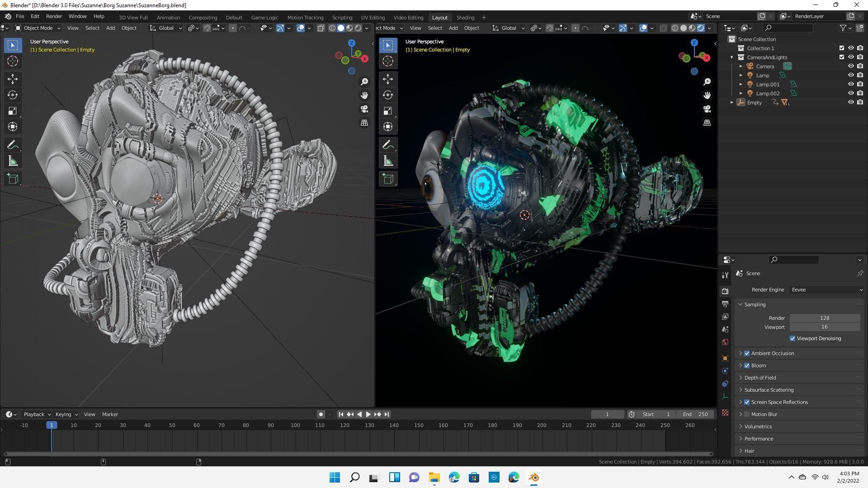Switch orthographic/perspective grid icon in left viewport
Viewport: 868px width, 488px height.
[x=364, y=123]
